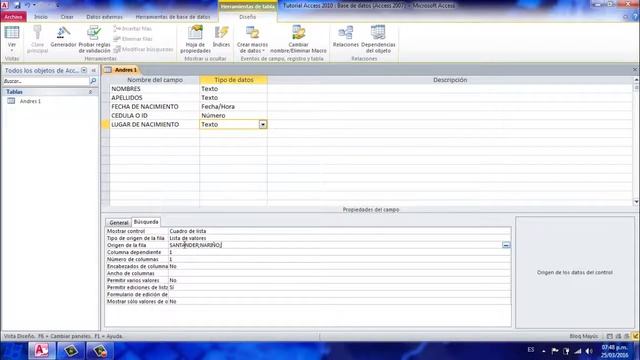
Task: Click Permitir varios valores value
Action: coord(339,280)
